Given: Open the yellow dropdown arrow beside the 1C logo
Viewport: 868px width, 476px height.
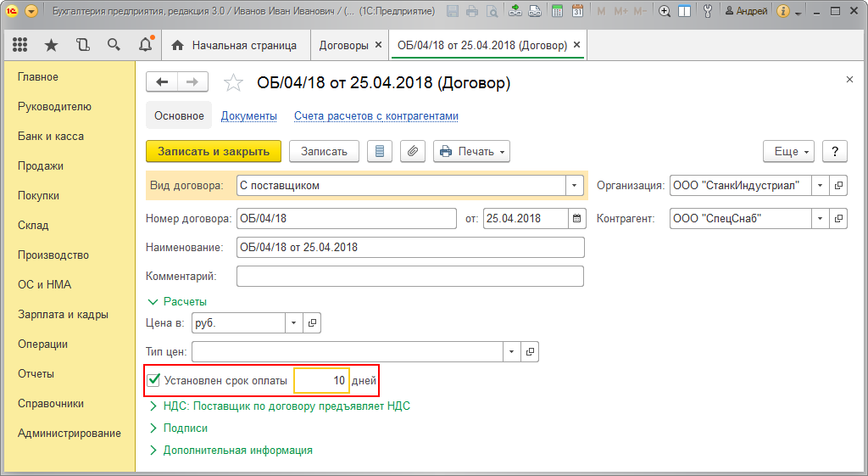Looking at the screenshot, I should (31, 11).
